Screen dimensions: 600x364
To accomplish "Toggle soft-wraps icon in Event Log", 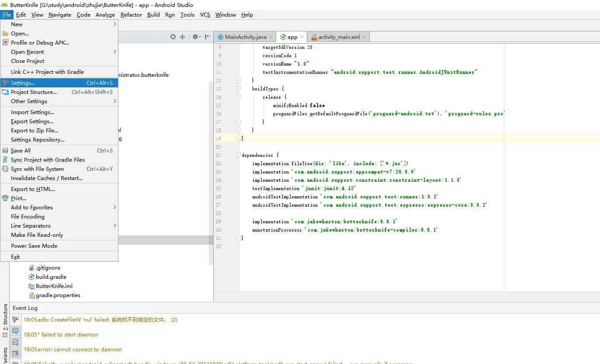I will [x=15, y=342].
